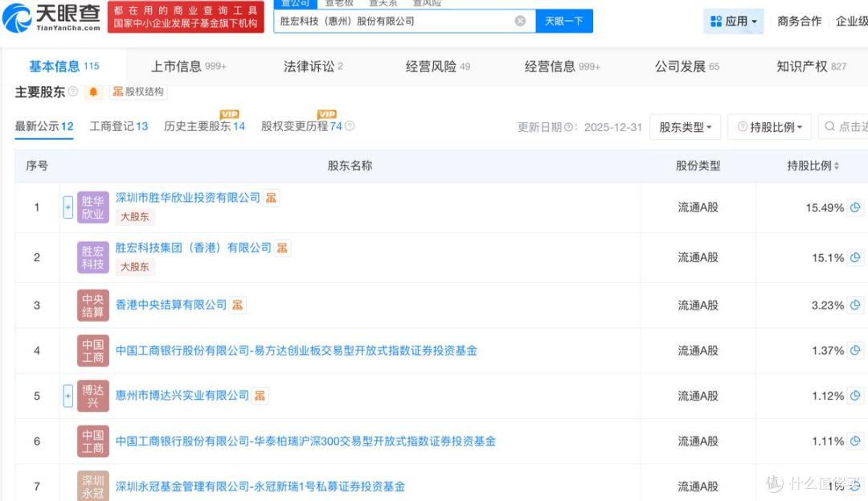The image size is (868, 501).
Task: Click the 胜华欣业 purple logo thumbnail
Action: coord(93,207)
